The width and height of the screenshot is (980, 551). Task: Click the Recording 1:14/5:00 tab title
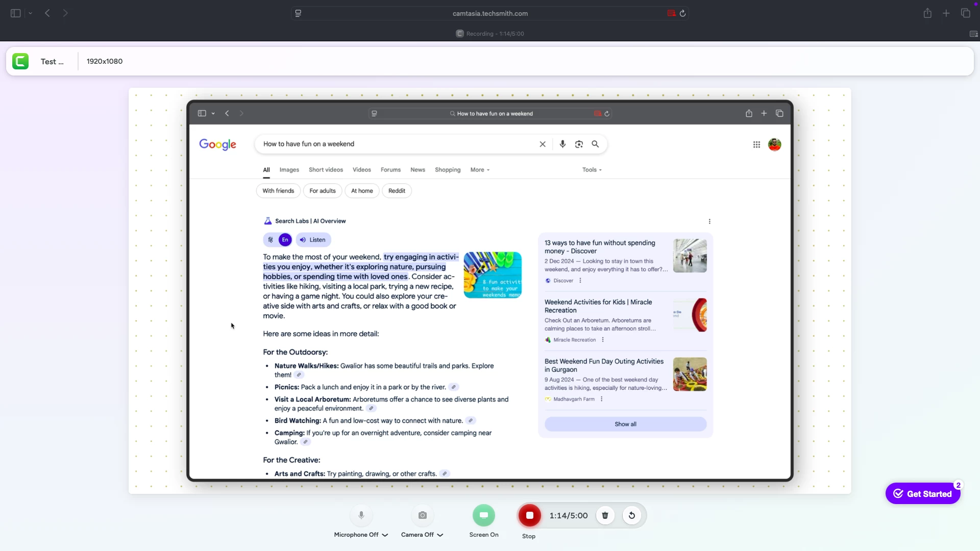pos(490,34)
